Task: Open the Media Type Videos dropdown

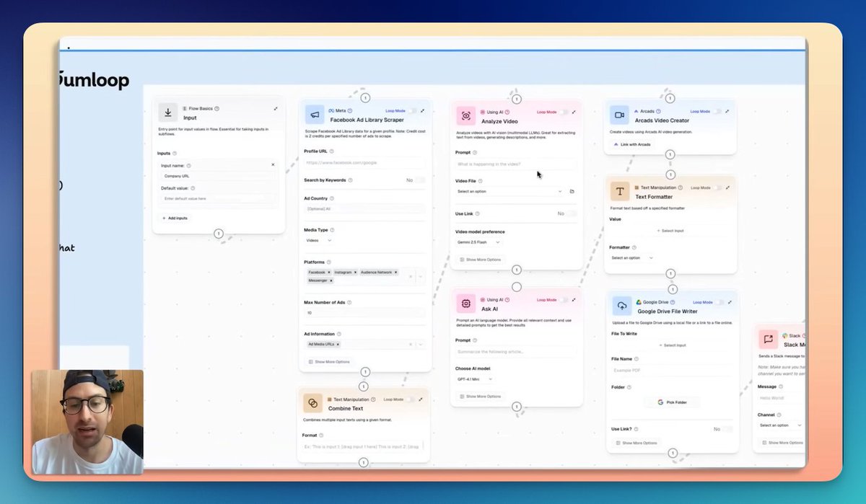Action: pyautogui.click(x=319, y=240)
